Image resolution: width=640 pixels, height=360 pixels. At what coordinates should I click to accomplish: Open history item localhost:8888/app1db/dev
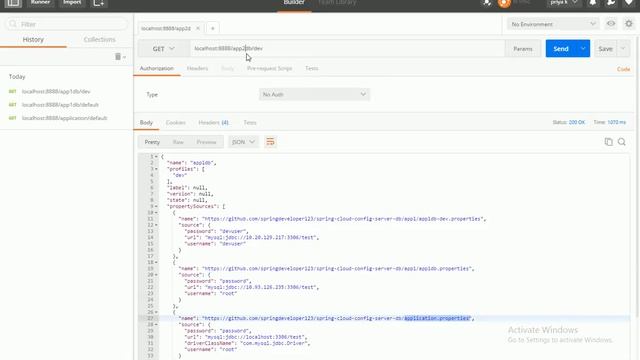pos(56,91)
